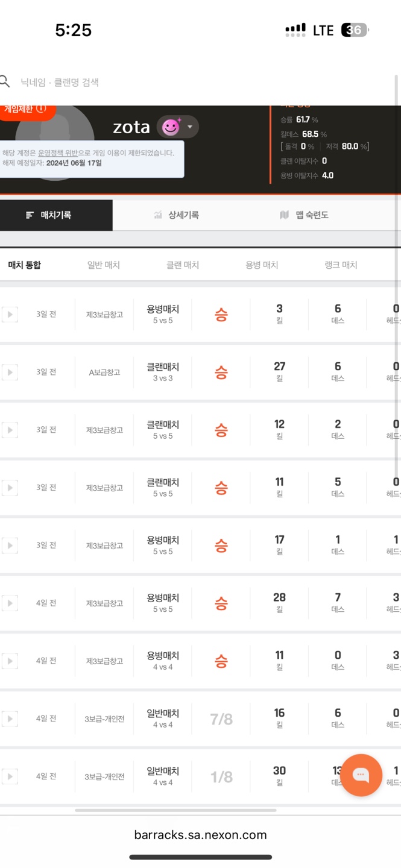The width and height of the screenshot is (401, 868).
Task: Expand the dropdown arrow beside zota's emoji
Action: tap(190, 127)
